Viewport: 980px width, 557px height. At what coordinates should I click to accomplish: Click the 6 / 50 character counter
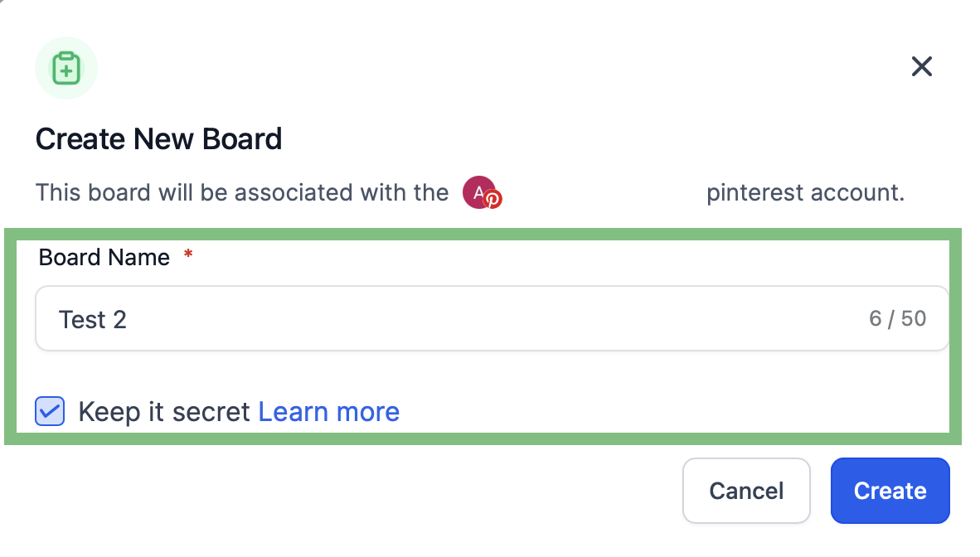[x=897, y=319]
